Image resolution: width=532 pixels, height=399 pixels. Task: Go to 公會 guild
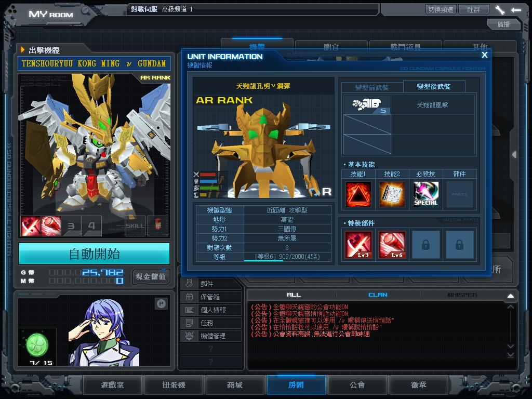tap(357, 385)
